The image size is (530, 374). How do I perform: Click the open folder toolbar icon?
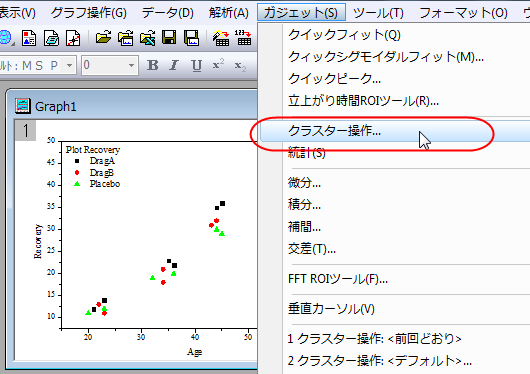coord(103,38)
